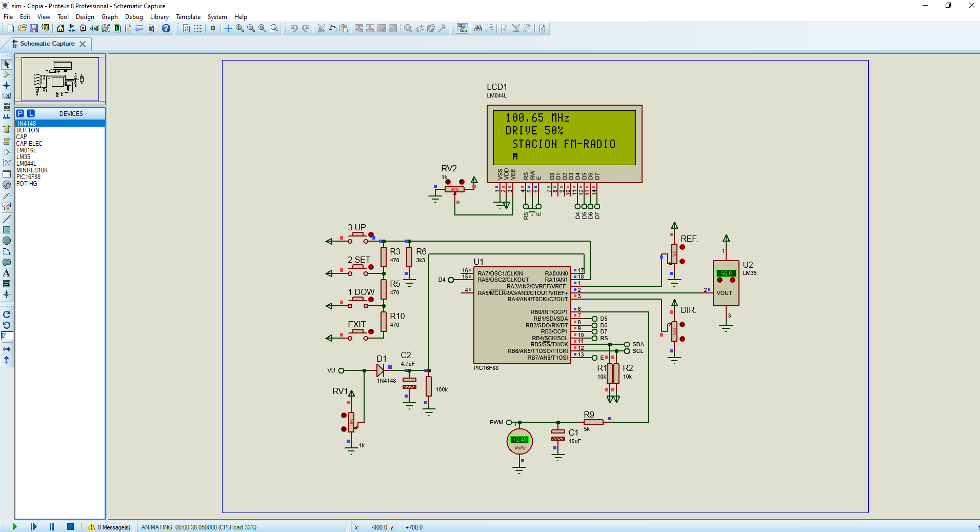
Task: Toggle the false origin crosshair
Action: pos(213,29)
